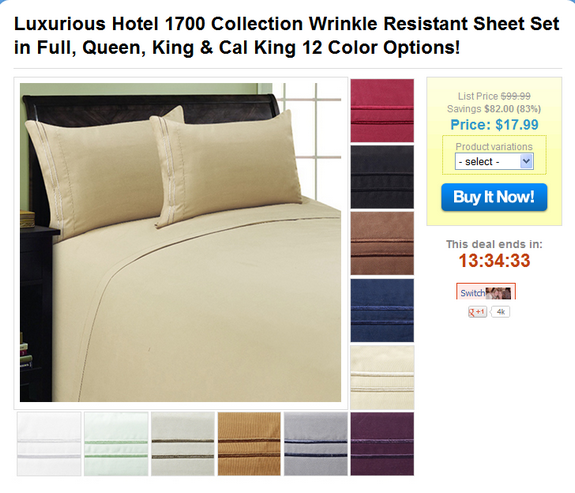Click the Google +1 icon
This screenshot has width=575, height=493.
[477, 312]
